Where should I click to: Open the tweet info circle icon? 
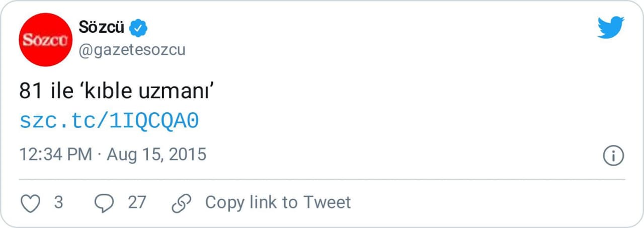613,155
